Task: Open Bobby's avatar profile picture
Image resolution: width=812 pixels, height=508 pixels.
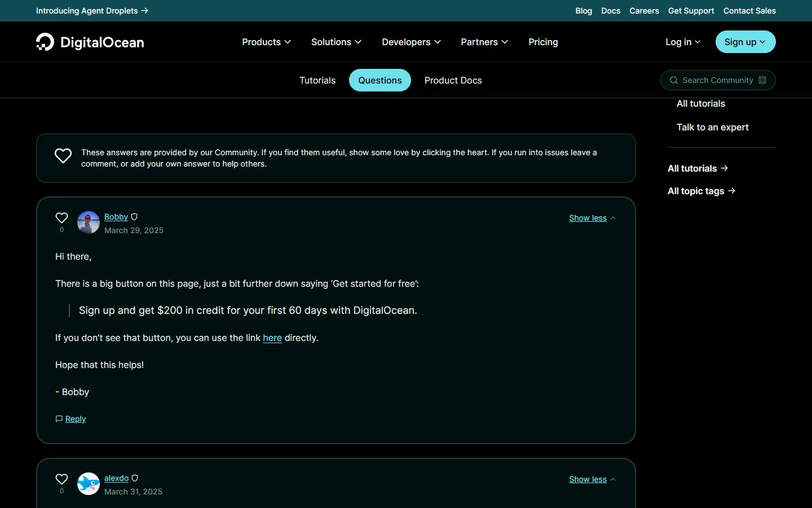Action: tap(89, 222)
